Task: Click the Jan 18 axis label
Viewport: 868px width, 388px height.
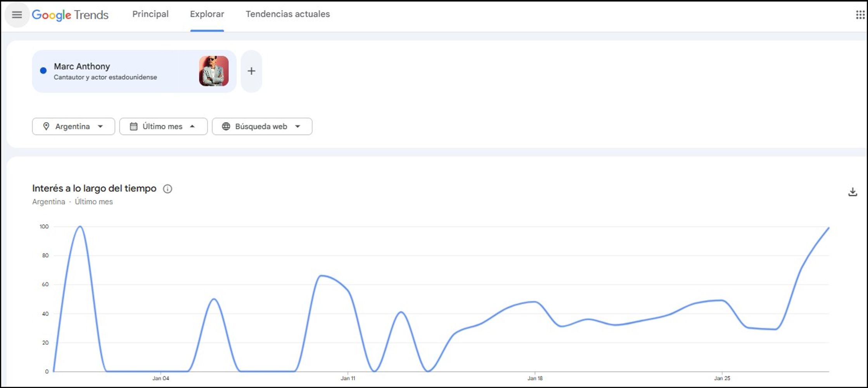Action: pyautogui.click(x=535, y=378)
